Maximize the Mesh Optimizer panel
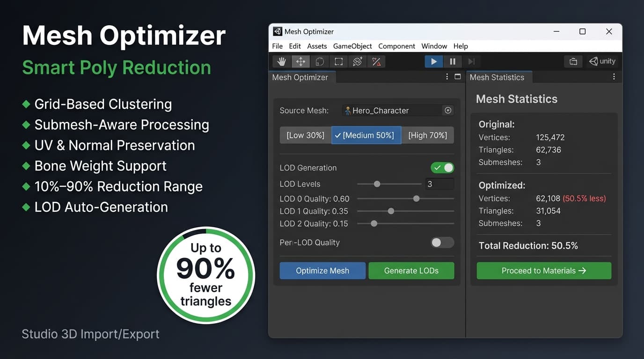 pos(457,76)
